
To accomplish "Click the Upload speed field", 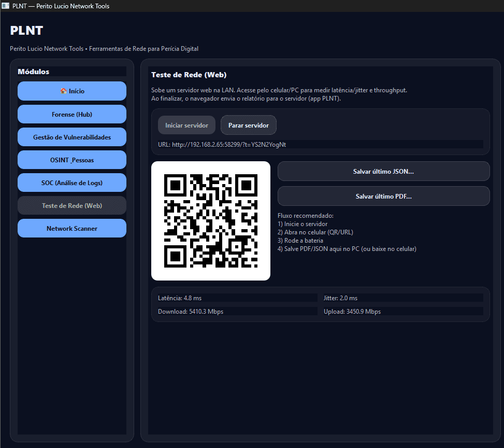I will coord(402,311).
